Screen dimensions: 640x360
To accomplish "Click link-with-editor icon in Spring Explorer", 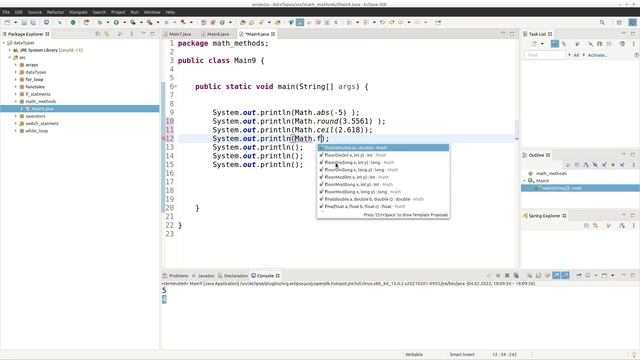I will (596, 225).
